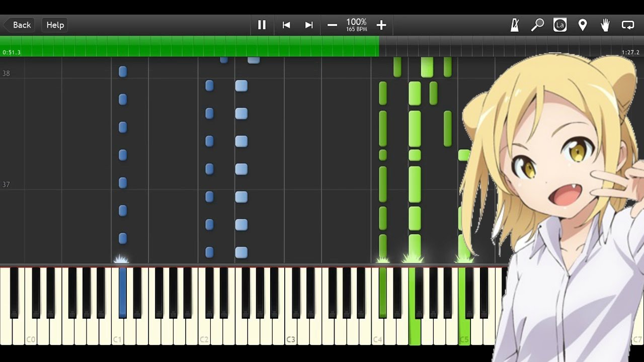The height and width of the screenshot is (362, 644).
Task: Toggle the La note labels icon
Action: tap(560, 25)
